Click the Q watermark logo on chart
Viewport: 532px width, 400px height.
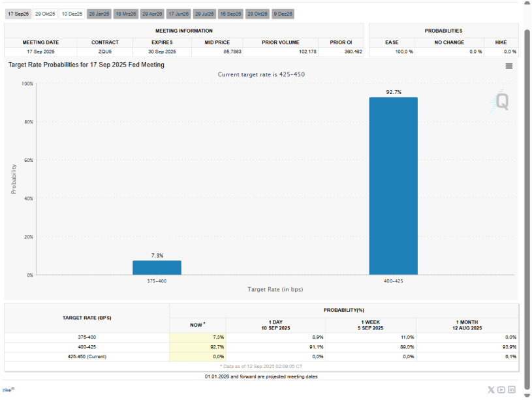501,101
